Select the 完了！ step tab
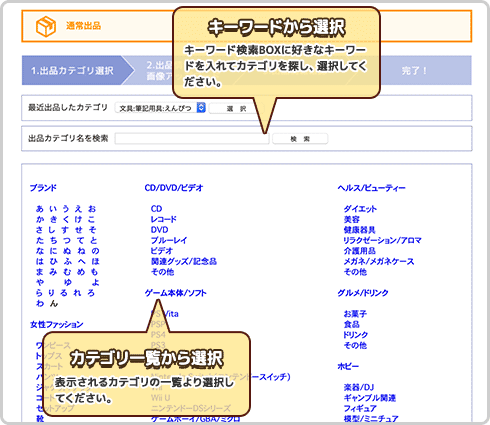The height and width of the screenshot is (425, 490). [414, 70]
